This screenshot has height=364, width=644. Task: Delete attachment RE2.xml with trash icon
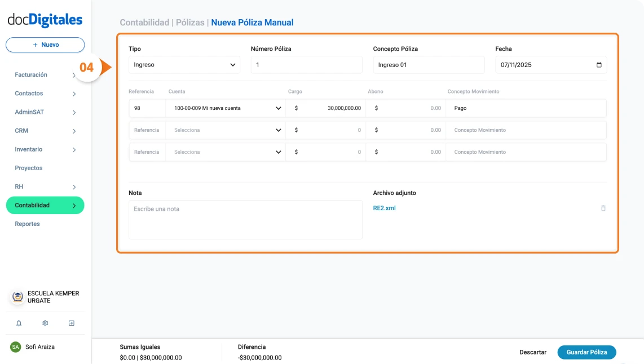click(603, 208)
